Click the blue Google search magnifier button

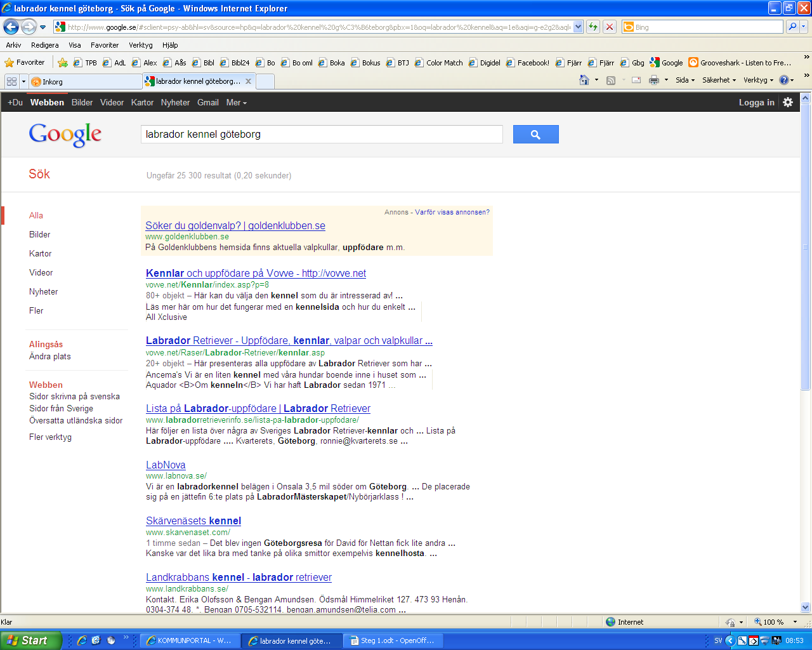[x=535, y=134]
